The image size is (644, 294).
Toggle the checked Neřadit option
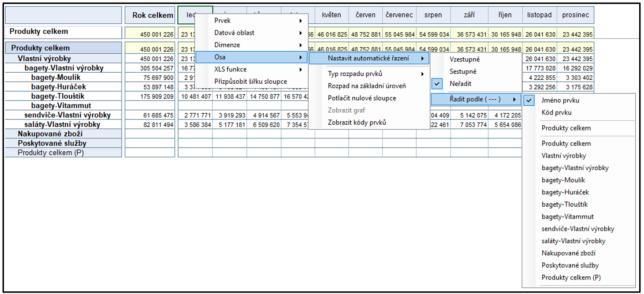(x=476, y=83)
